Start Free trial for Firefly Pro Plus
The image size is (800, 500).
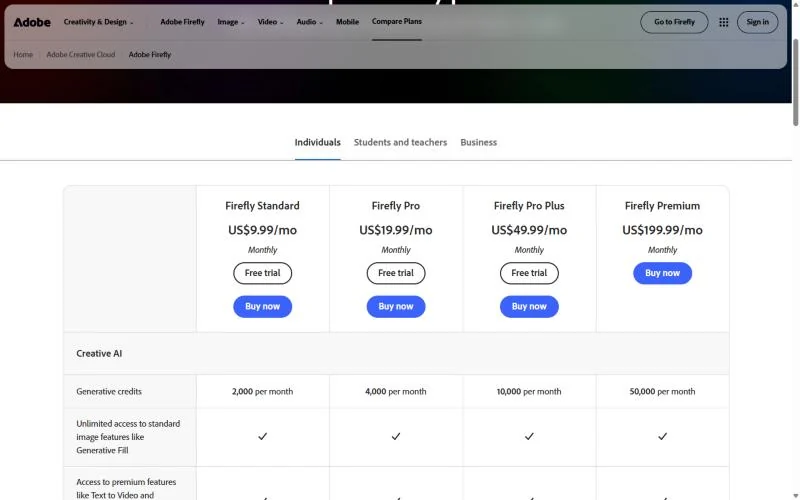(529, 273)
